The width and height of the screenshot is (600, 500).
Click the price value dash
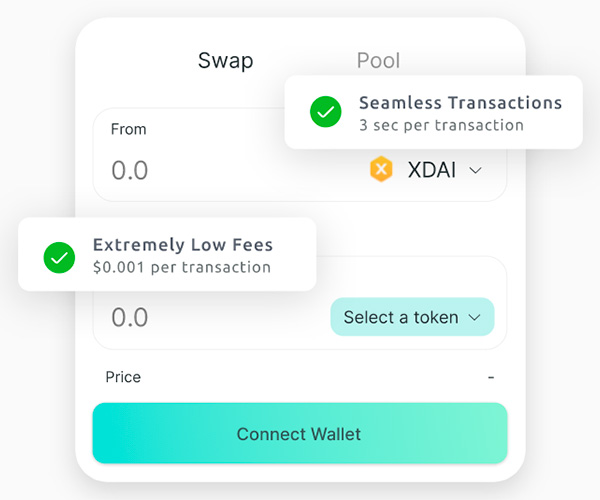(x=491, y=377)
